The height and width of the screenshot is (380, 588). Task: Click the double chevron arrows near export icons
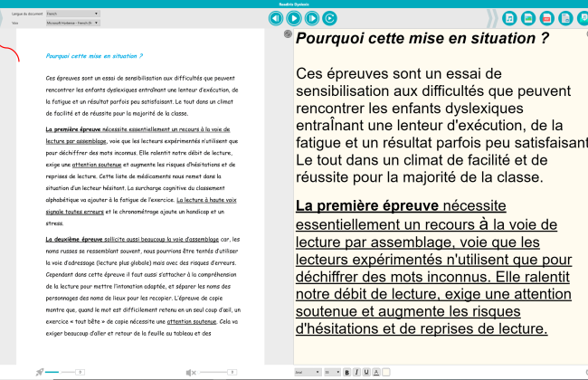click(492, 18)
